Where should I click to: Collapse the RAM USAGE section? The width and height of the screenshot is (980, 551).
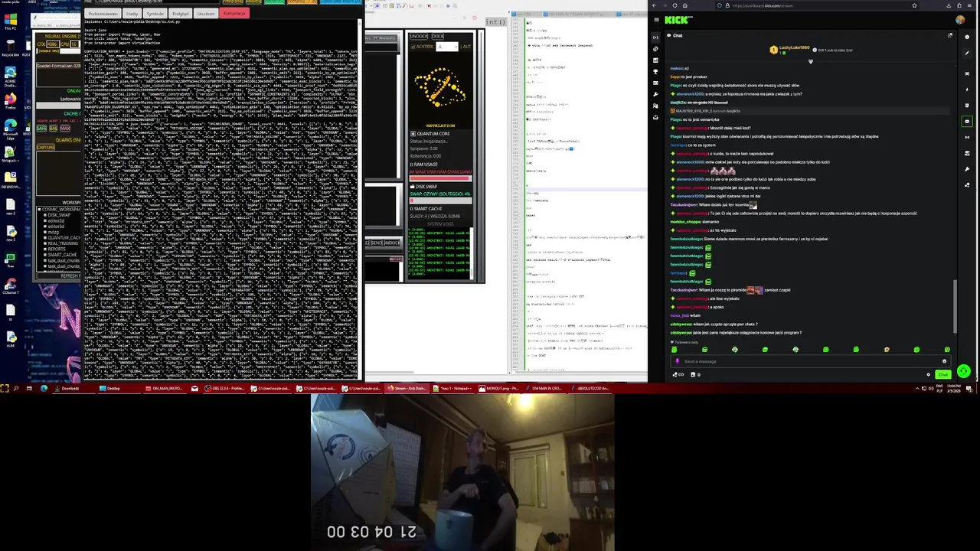(411, 165)
